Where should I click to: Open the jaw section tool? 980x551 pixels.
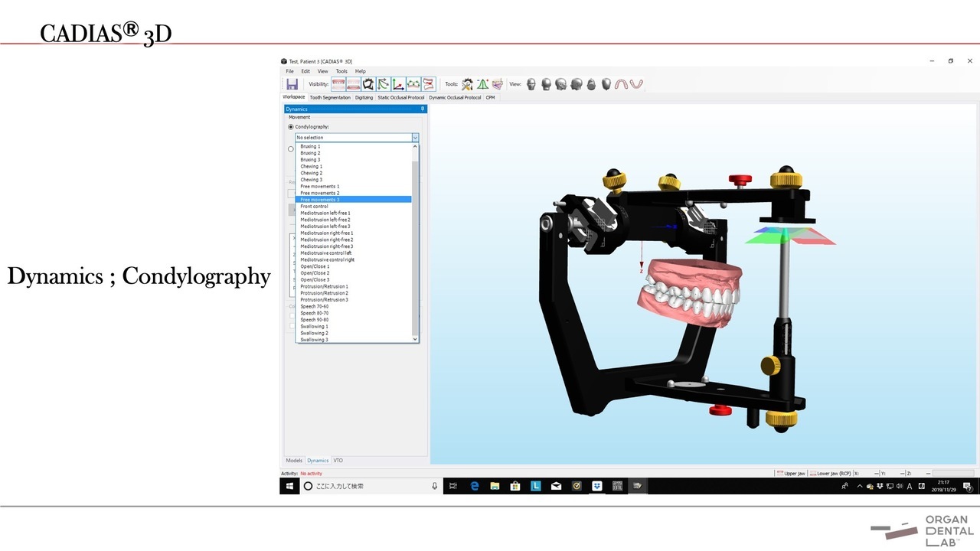498,84
